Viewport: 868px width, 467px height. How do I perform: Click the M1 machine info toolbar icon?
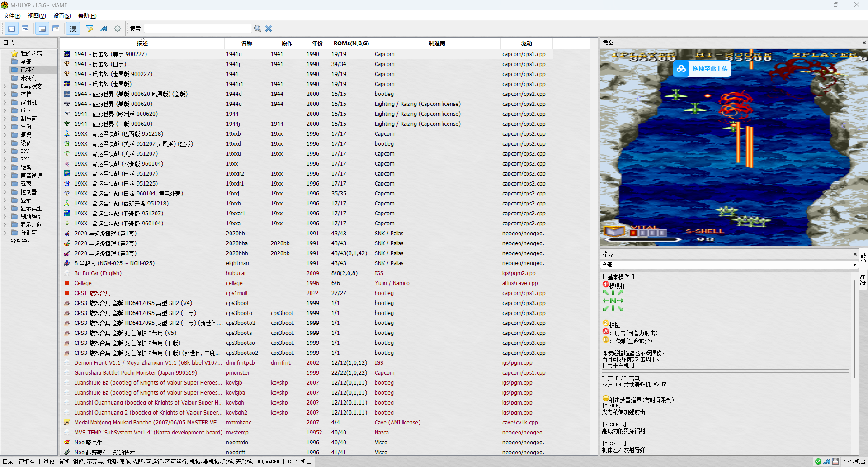[x=25, y=29]
